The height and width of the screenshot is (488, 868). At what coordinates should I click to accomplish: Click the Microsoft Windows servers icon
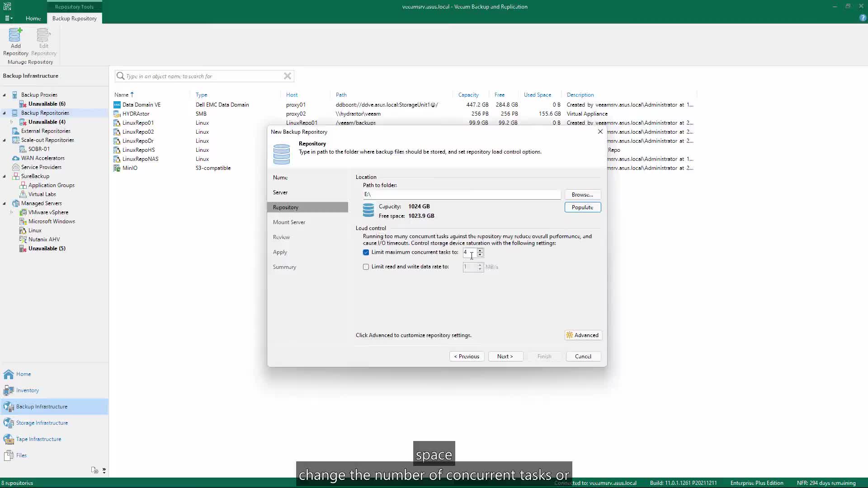(x=23, y=221)
